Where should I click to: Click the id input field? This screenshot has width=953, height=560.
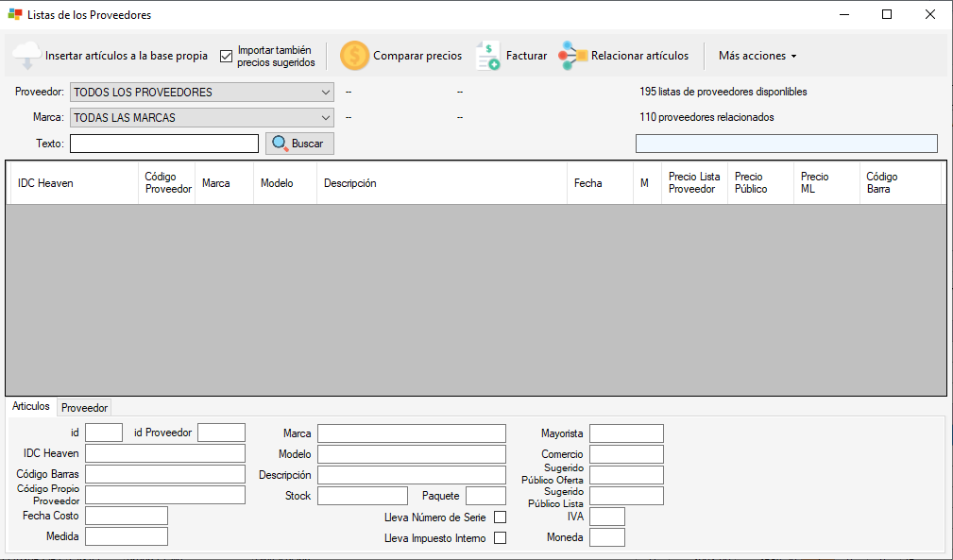point(104,433)
